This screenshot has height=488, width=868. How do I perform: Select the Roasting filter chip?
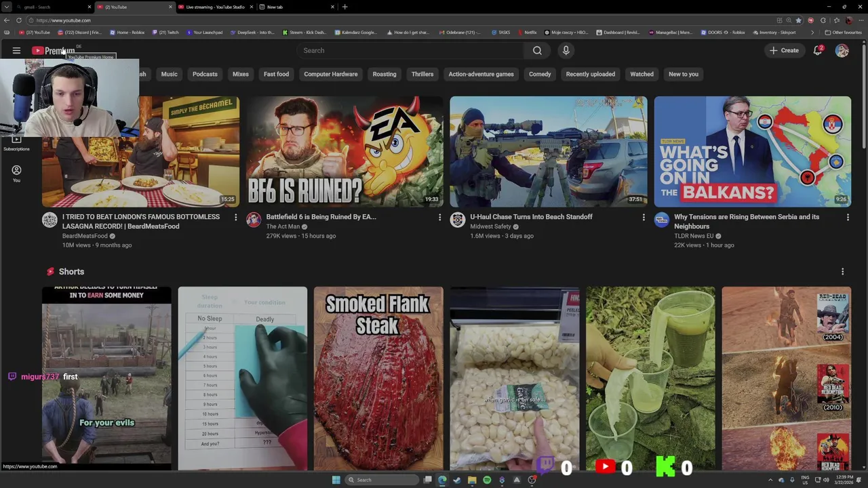click(x=384, y=74)
